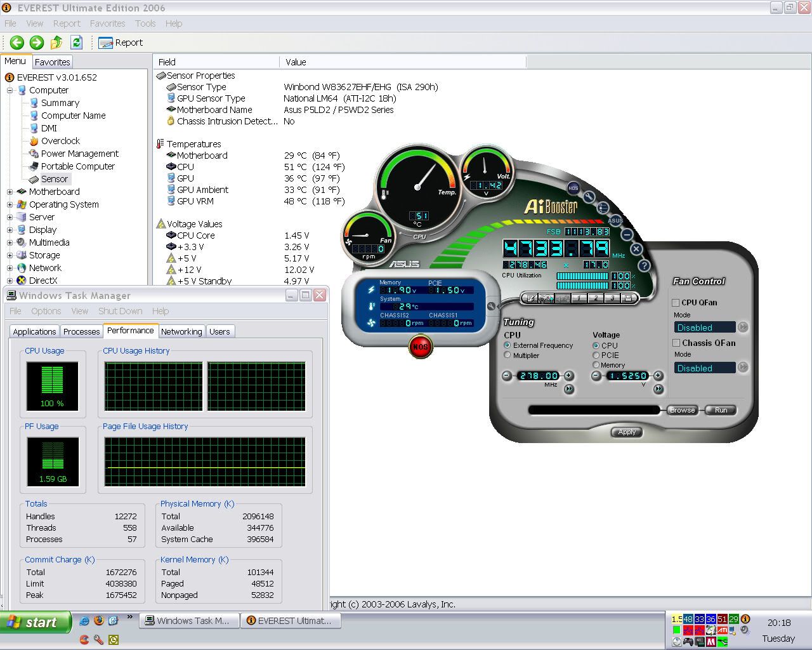Switch to Processes tab in Task Manager

click(81, 331)
